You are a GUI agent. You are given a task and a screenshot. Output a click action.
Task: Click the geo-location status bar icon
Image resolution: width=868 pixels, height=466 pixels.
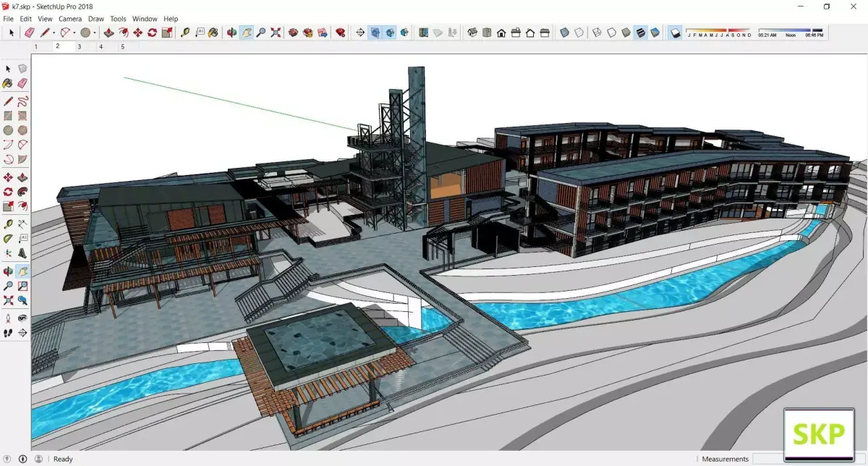[x=8, y=459]
